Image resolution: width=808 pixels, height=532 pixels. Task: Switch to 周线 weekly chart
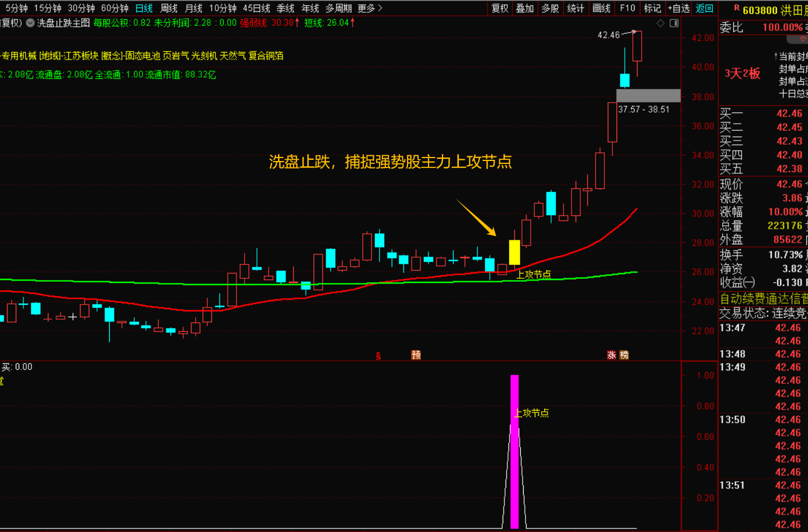click(x=169, y=8)
